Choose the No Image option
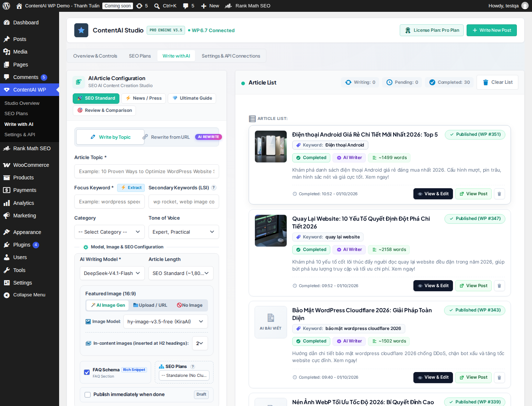Image resolution: width=532 pixels, height=406 pixels. point(190,305)
